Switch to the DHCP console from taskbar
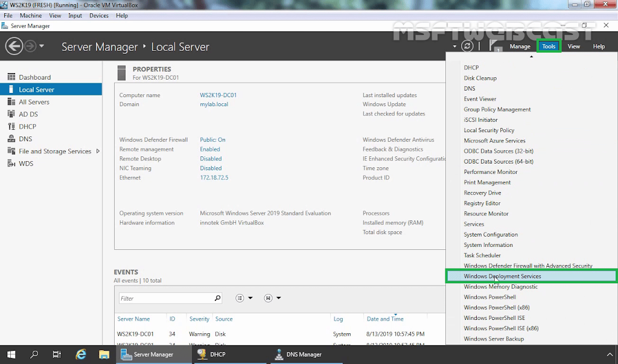This screenshot has width=618, height=364. pos(217,354)
